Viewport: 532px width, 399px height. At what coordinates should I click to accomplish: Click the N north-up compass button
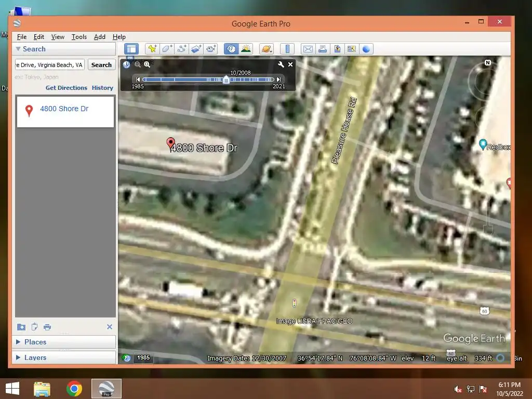tap(487, 62)
